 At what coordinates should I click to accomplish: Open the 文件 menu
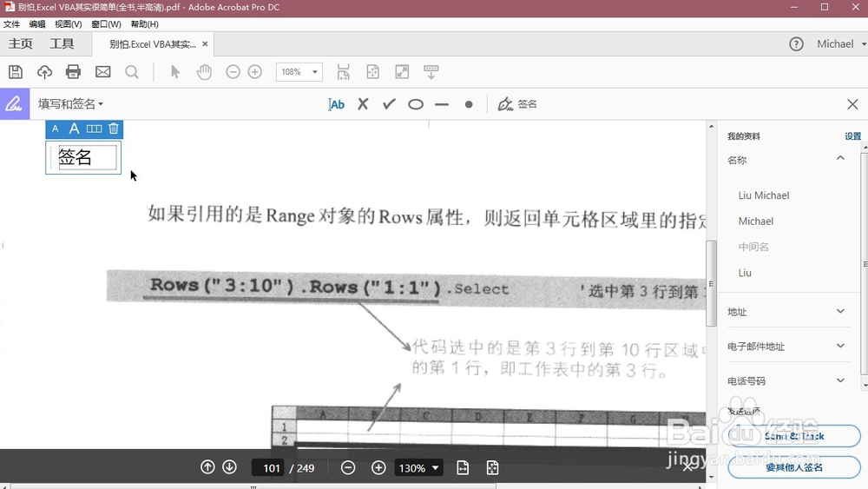tap(11, 24)
